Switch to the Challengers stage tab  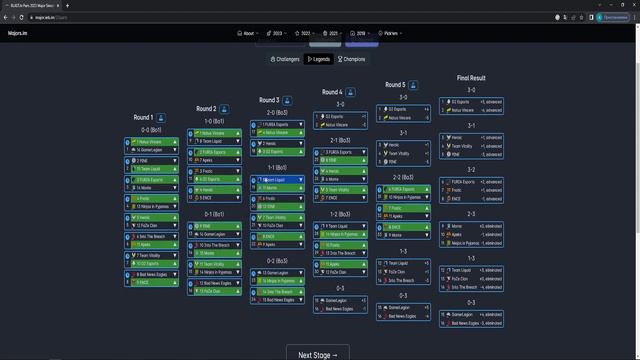[285, 59]
